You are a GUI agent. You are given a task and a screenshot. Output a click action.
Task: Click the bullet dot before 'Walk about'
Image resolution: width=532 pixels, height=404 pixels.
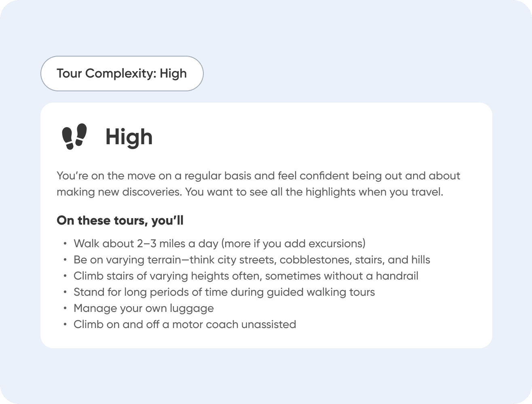coord(65,244)
